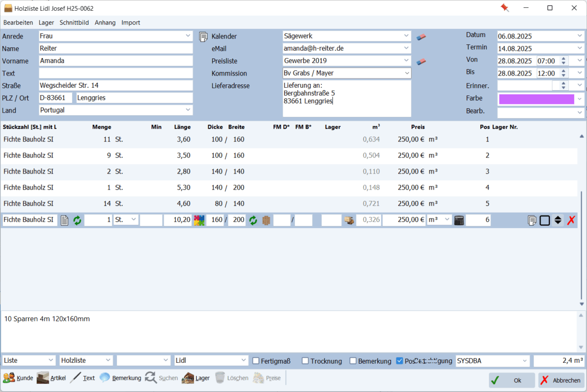Click the Abbrechen button
The image size is (587, 392).
pos(561,380)
